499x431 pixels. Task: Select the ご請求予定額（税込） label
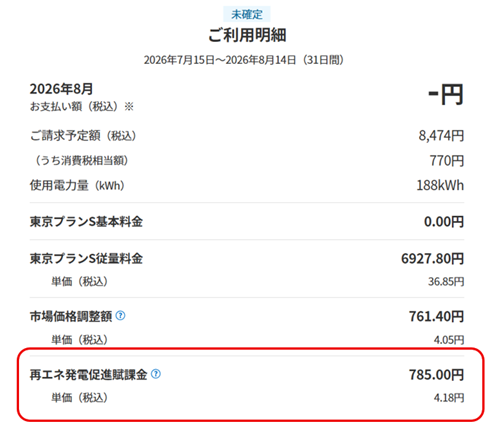coord(83,136)
